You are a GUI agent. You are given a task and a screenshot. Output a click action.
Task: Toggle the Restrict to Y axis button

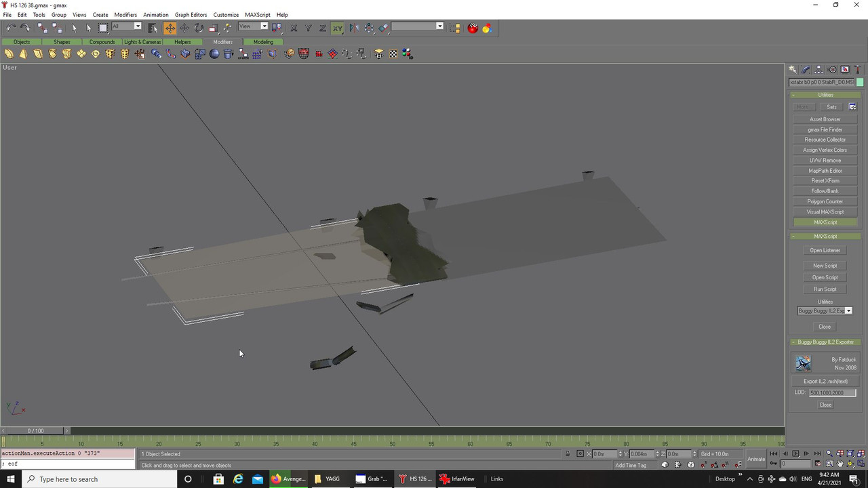point(308,28)
